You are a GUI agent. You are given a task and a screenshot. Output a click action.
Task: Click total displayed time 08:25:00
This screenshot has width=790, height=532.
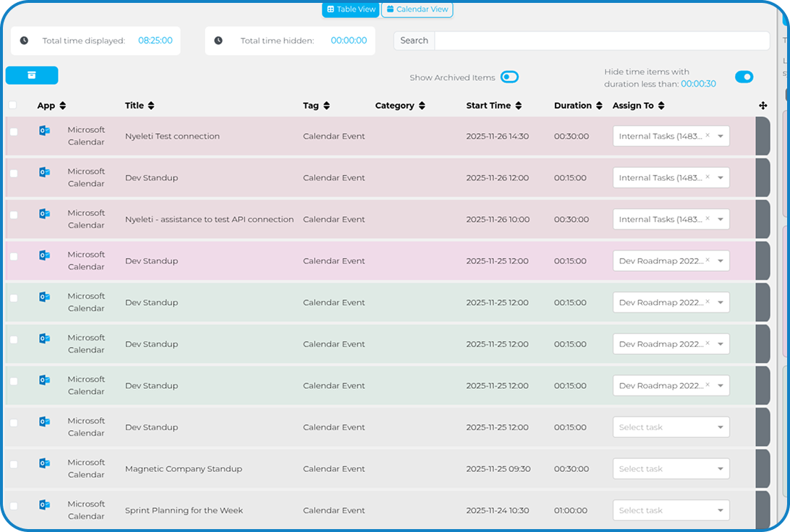tap(155, 40)
